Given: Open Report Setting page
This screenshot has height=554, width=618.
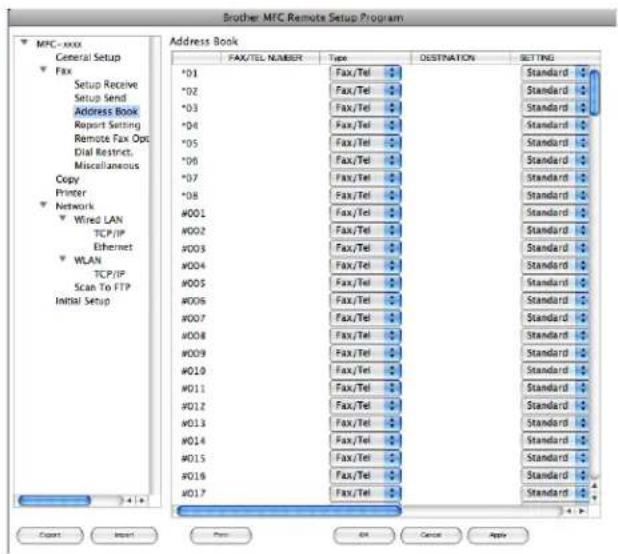Looking at the screenshot, I should pyautogui.click(x=107, y=125).
